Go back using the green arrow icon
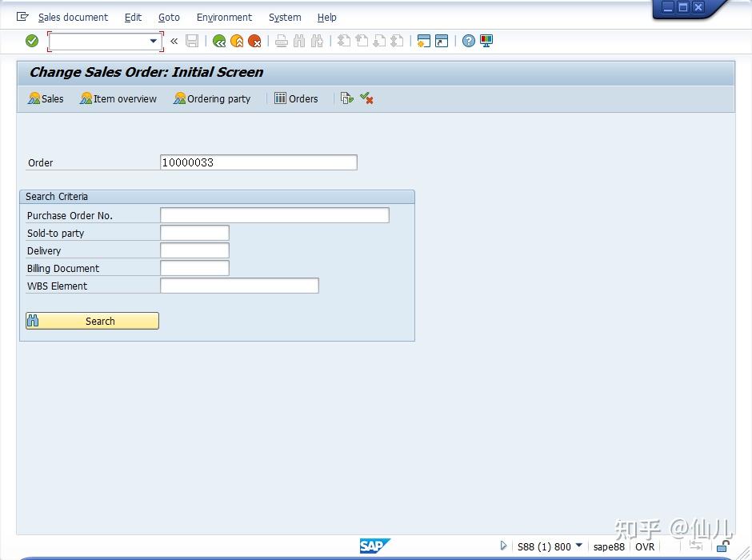The height and width of the screenshot is (560, 752). click(x=219, y=41)
